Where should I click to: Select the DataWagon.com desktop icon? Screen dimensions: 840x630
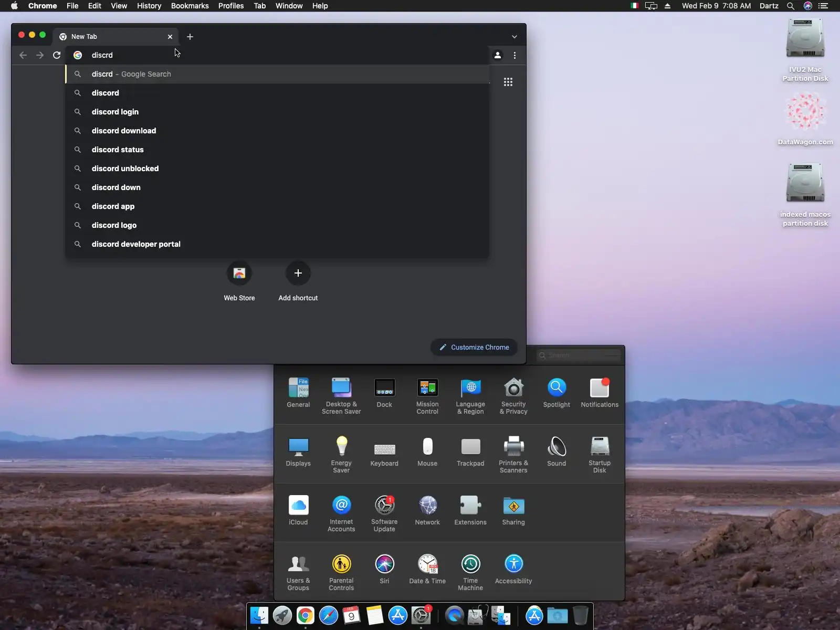click(x=805, y=119)
